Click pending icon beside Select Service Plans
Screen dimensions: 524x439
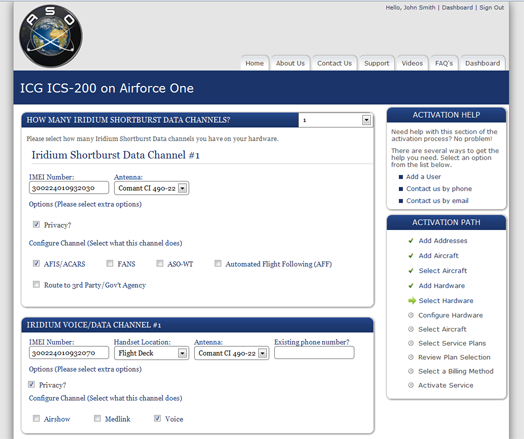point(411,343)
